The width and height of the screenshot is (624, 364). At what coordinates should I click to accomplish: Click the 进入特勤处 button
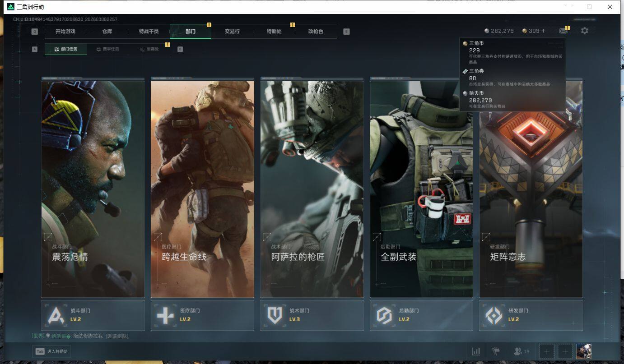pyautogui.click(x=51, y=351)
